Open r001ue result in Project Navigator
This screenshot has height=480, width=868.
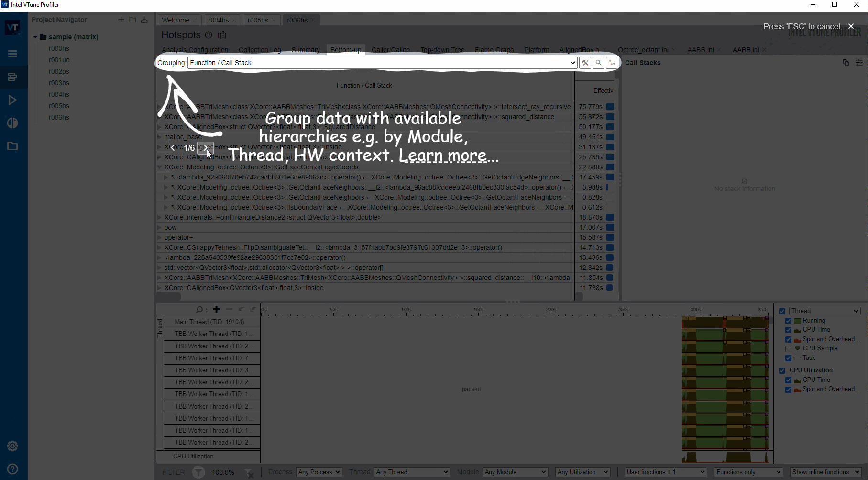click(x=59, y=60)
